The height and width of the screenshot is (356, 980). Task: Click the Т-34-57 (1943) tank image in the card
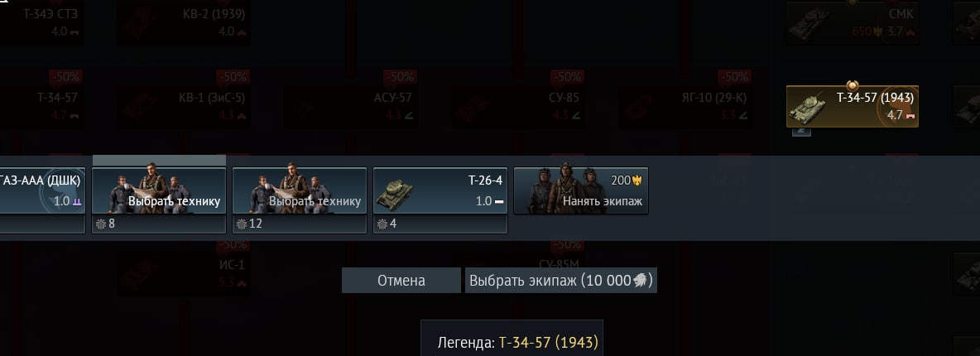click(x=807, y=108)
